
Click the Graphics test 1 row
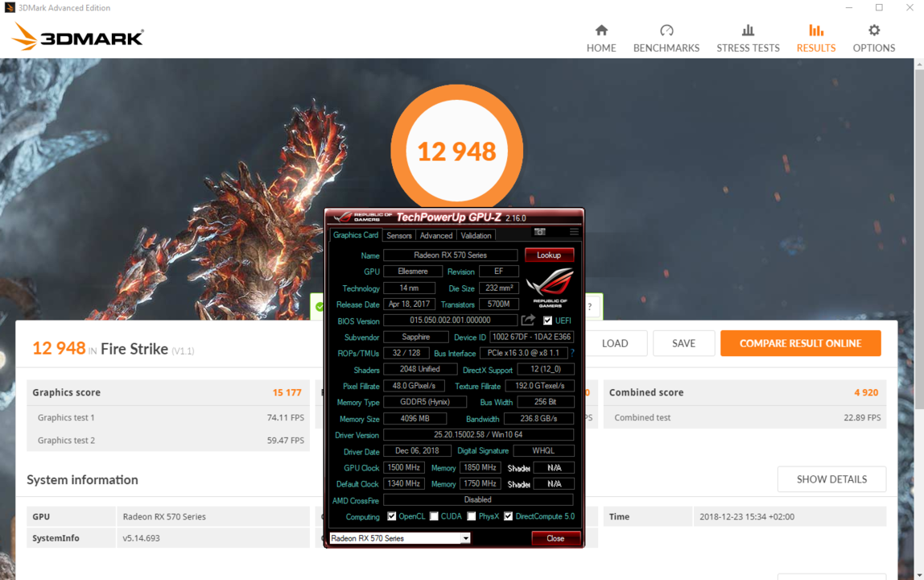pos(168,417)
